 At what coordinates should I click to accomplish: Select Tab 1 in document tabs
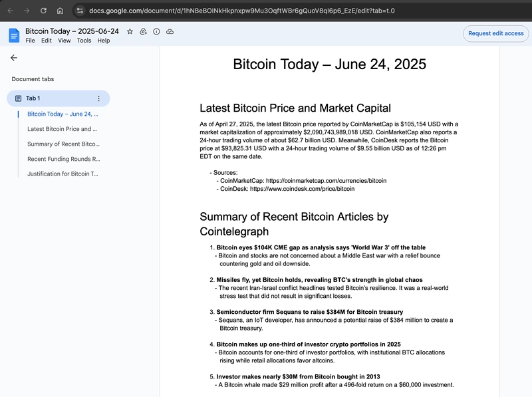pos(59,98)
